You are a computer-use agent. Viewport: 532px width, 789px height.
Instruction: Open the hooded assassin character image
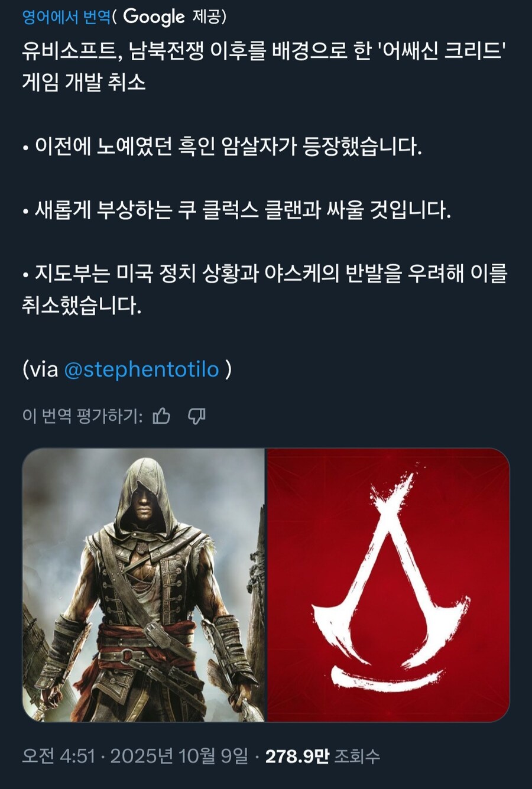coord(143,585)
